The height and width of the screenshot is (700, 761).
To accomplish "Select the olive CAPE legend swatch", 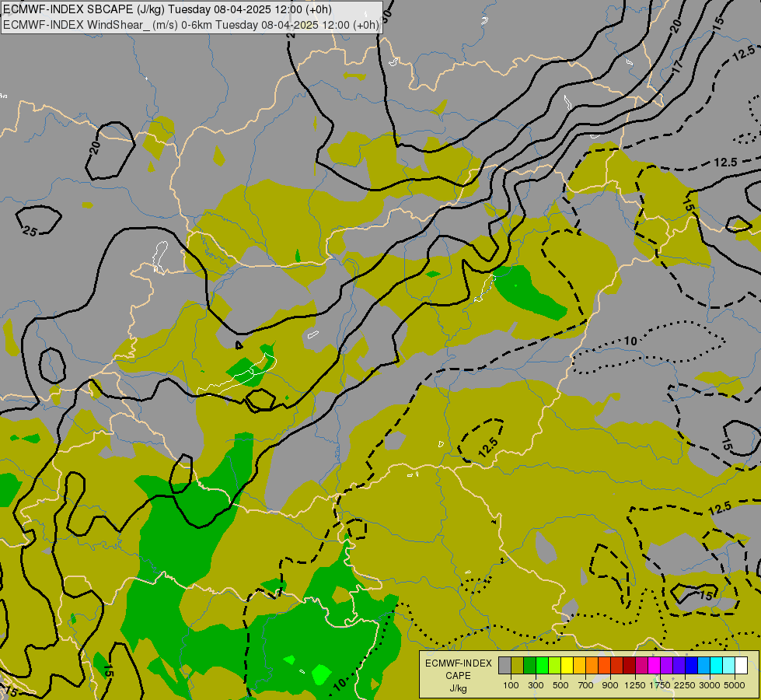I will click(x=518, y=665).
